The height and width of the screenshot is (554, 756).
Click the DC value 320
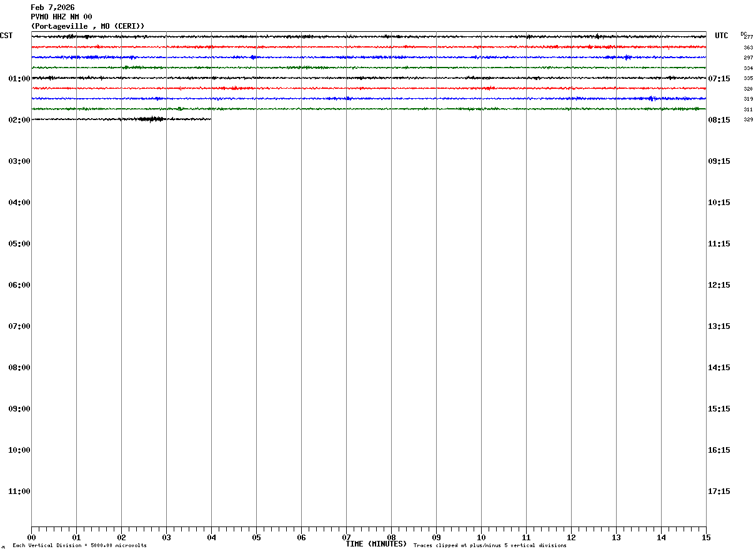749,89
